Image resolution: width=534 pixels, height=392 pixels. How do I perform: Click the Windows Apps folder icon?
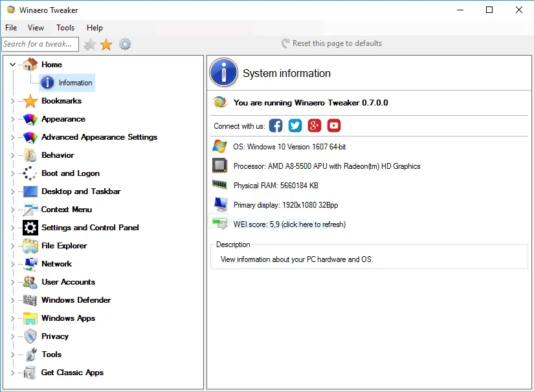30,318
